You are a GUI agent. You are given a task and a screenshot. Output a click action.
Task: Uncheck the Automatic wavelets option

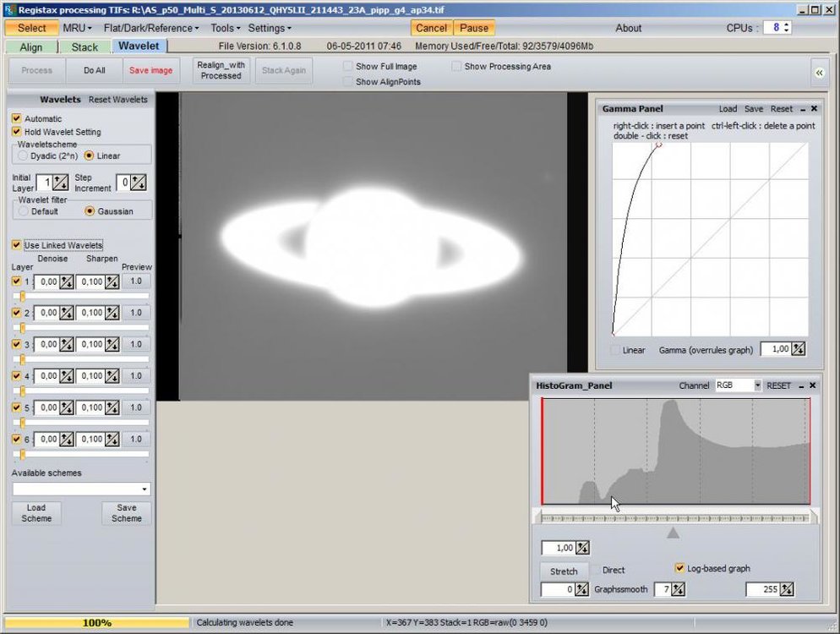[16, 118]
